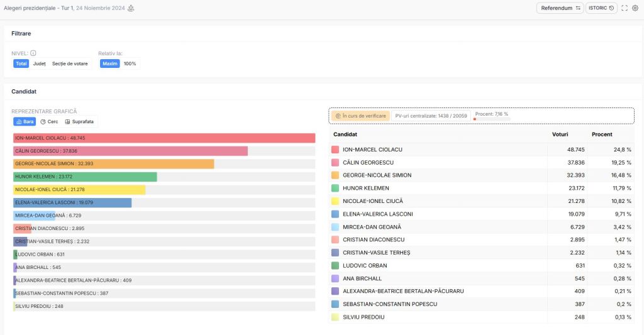
Task: Sort table by Procent column header
Action: tap(602, 135)
